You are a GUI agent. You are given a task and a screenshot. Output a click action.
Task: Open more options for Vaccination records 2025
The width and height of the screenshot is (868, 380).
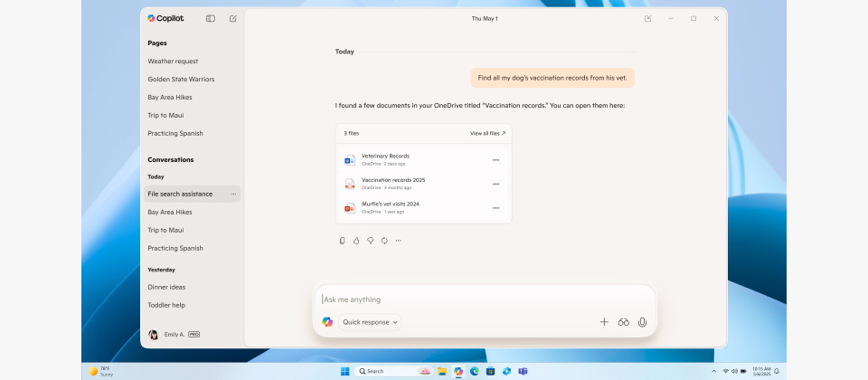(x=495, y=184)
